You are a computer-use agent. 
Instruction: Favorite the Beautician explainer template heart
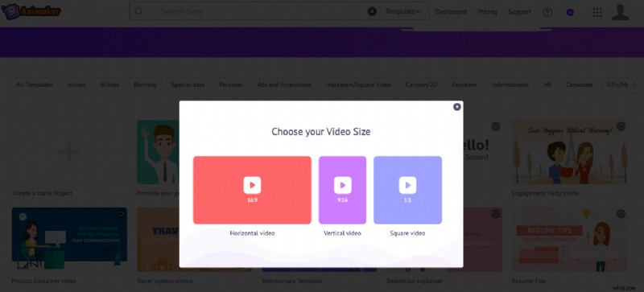(496, 214)
